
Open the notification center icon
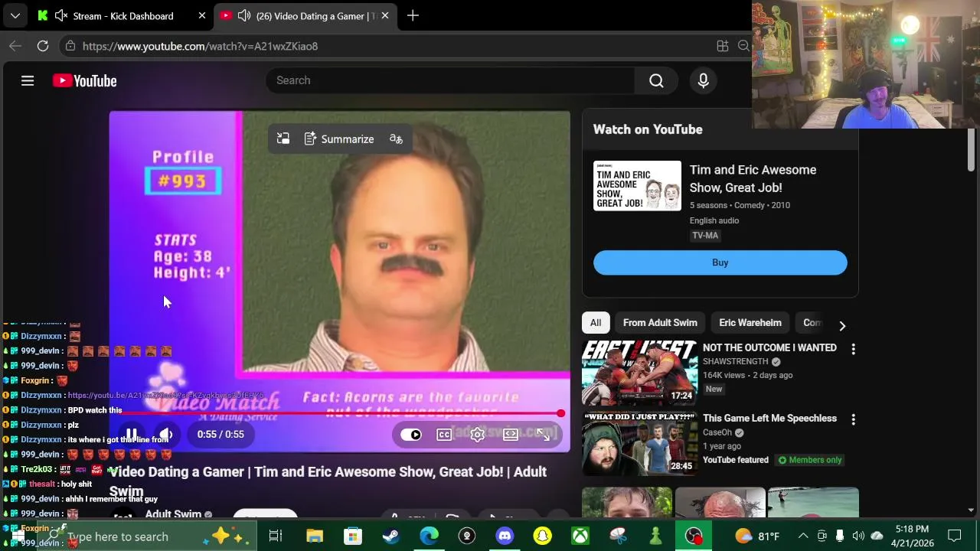pos(955,536)
